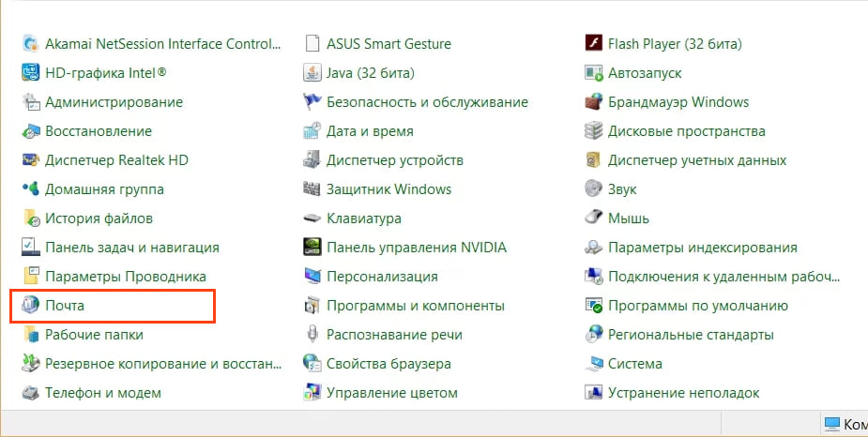
Task: Click the Резервное копирование и восстан... link
Action: coord(164,364)
